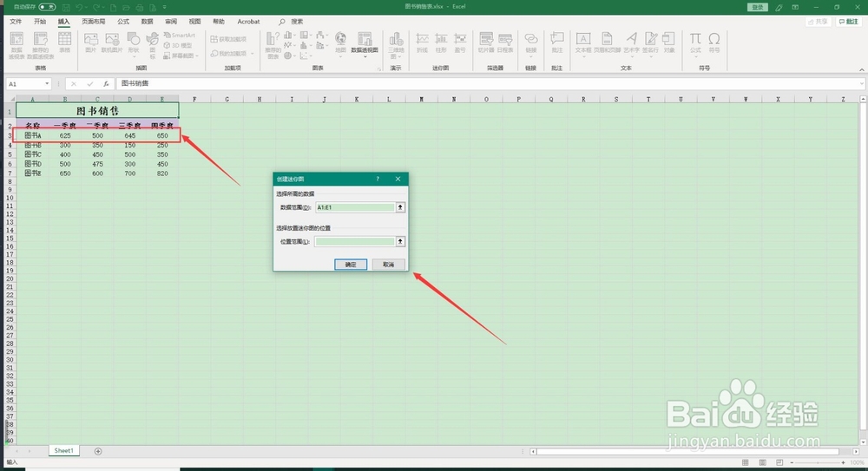Click the Symbol (符号) omega icon
The height and width of the screenshot is (471, 868).
point(714,43)
